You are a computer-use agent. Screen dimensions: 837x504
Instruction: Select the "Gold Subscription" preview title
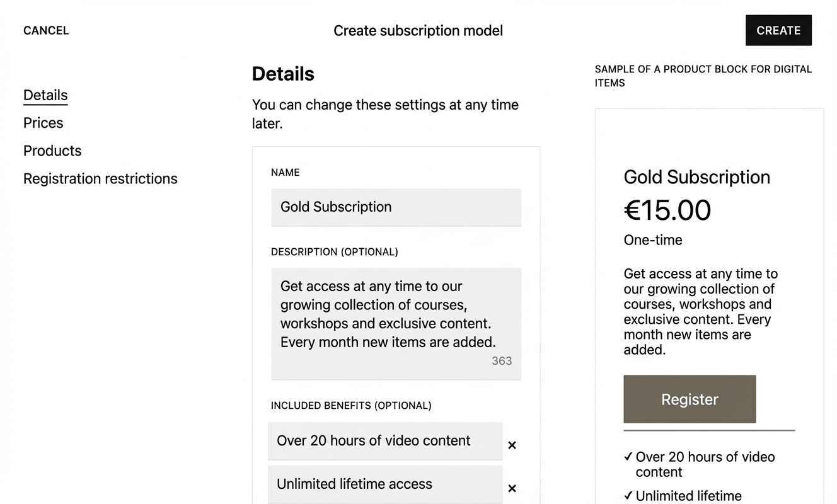tap(696, 177)
